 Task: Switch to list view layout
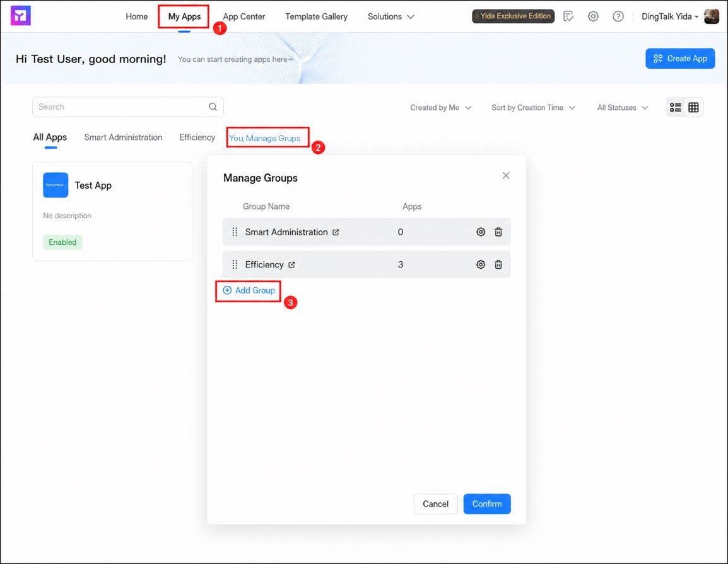(x=676, y=107)
